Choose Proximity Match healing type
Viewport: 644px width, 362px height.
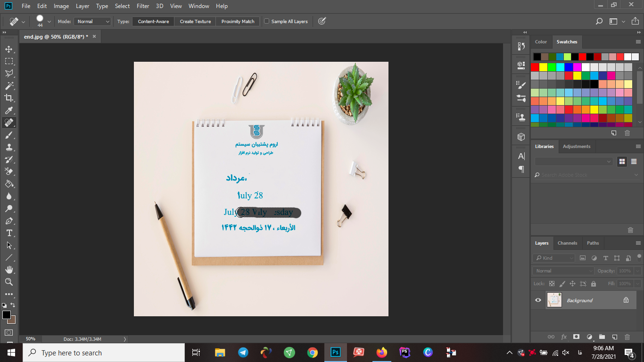tap(238, 21)
